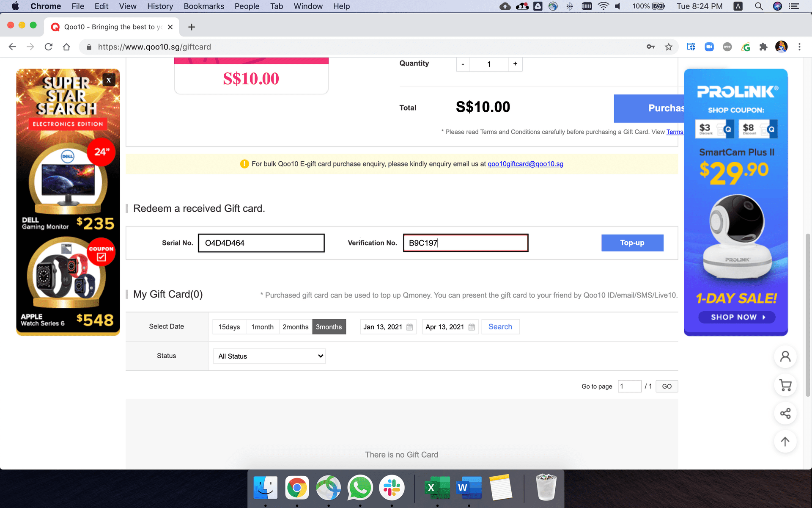
Task: Open the end date calendar icon
Action: pos(472,327)
